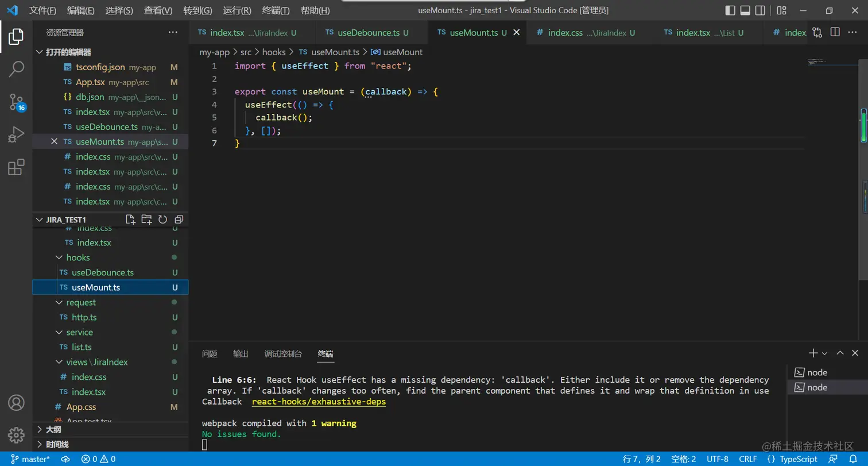
Task: Change encoding via UTF-8 status item
Action: point(718,459)
